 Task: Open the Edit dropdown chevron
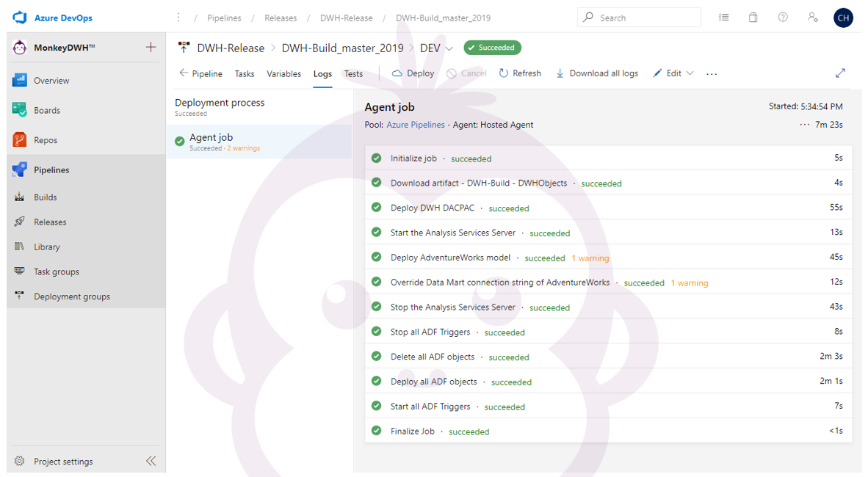coord(690,73)
